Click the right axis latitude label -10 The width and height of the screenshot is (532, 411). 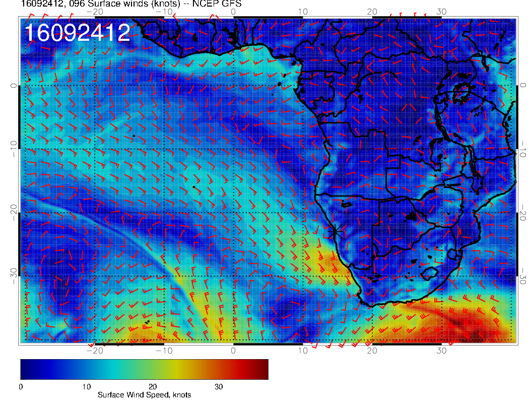(523, 149)
